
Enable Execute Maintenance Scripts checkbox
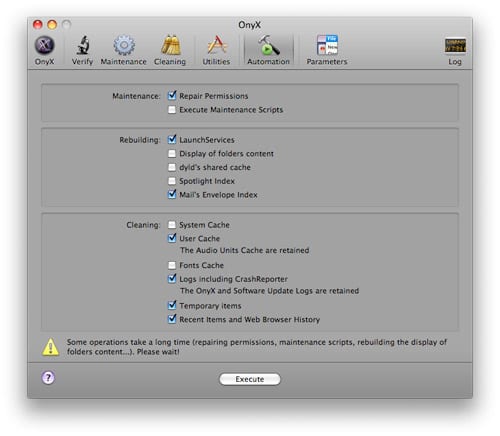coord(172,109)
